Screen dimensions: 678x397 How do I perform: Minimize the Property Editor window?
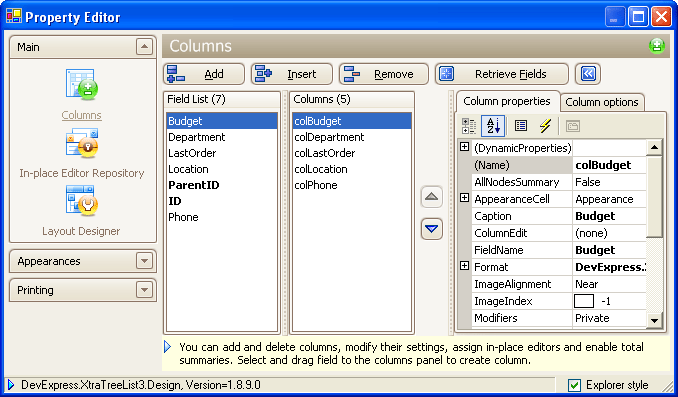pyautogui.click(x=614, y=17)
